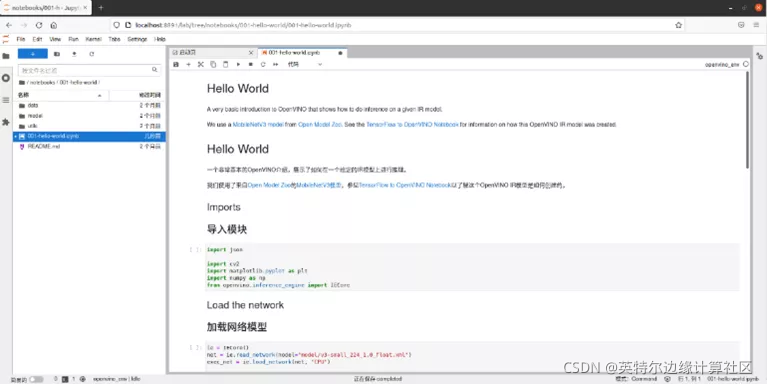Click the folder icon in the breadcrumb path

click(x=22, y=83)
